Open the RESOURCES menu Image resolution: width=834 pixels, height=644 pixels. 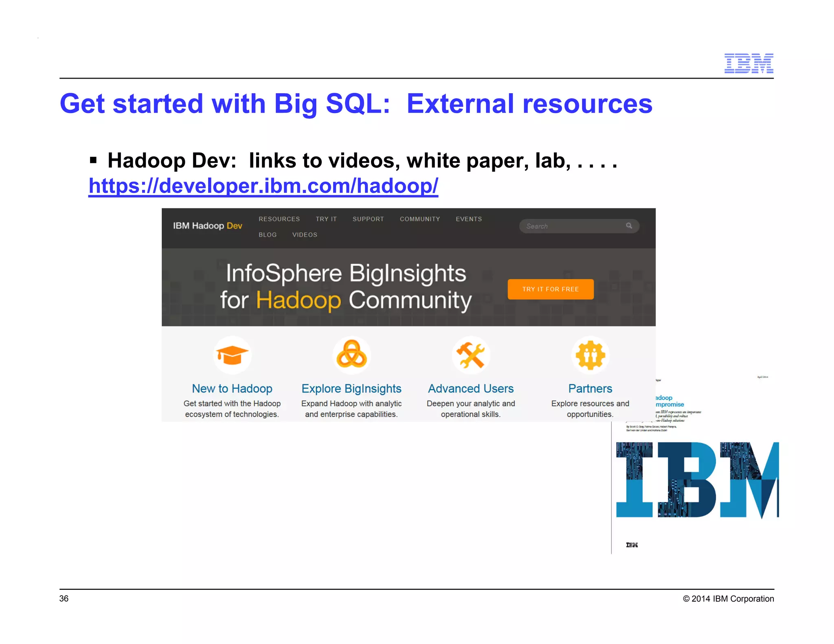279,219
